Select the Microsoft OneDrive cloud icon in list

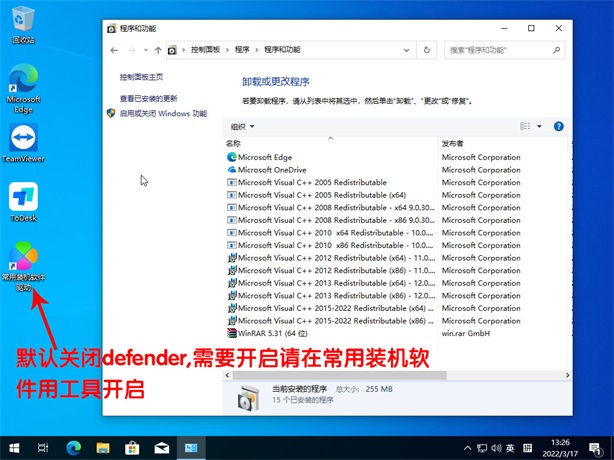231,170
